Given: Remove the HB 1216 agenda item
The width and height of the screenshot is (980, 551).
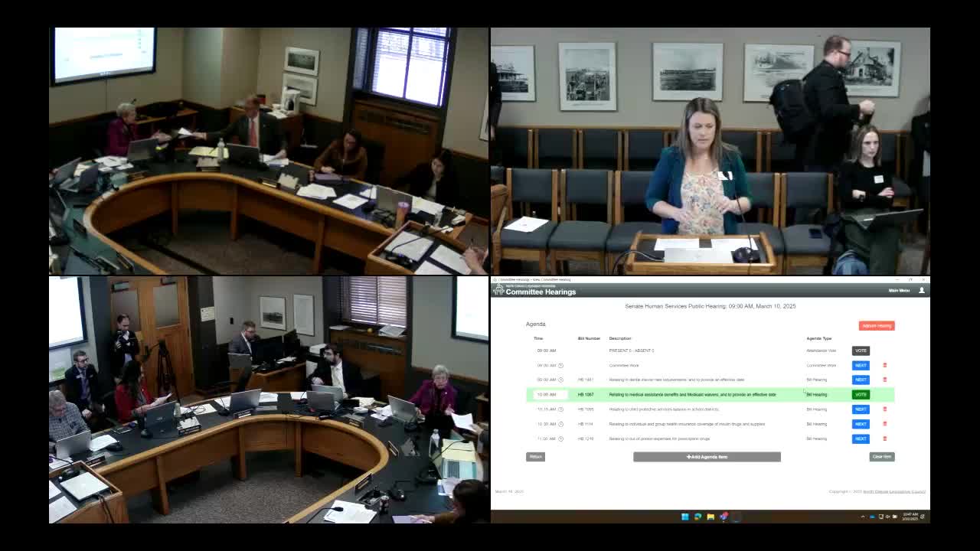Looking at the screenshot, I should pos(885,439).
